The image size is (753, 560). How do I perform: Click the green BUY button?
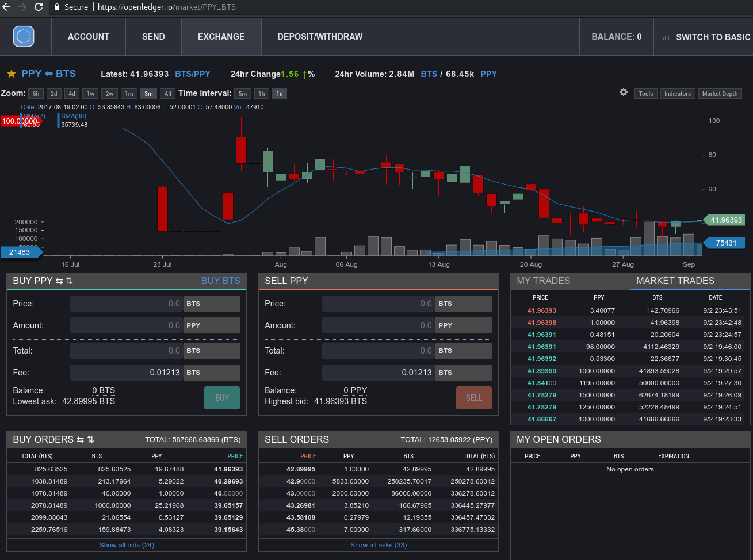[x=222, y=398]
